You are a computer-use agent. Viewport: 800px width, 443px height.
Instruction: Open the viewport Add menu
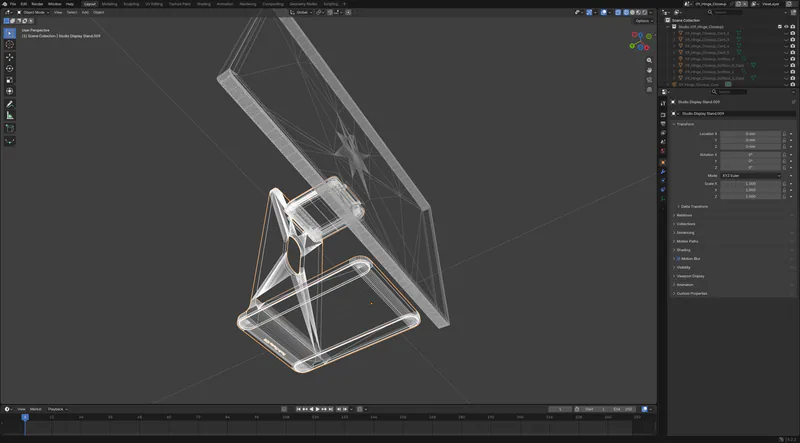85,12
